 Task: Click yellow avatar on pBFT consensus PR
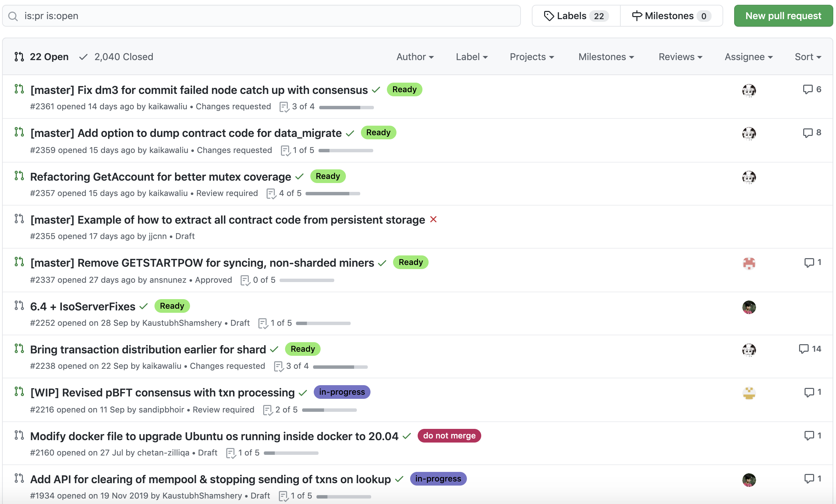[749, 393]
